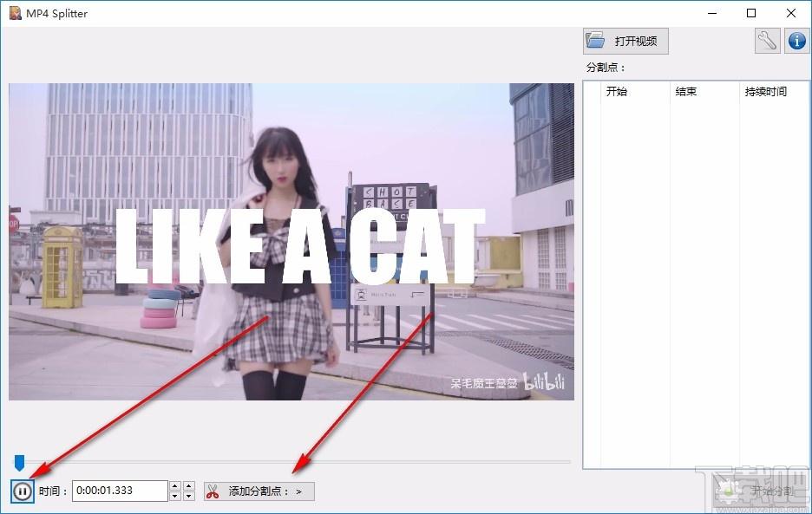The height and width of the screenshot is (514, 812).
Task: Show the blue info about icon
Action: (797, 41)
